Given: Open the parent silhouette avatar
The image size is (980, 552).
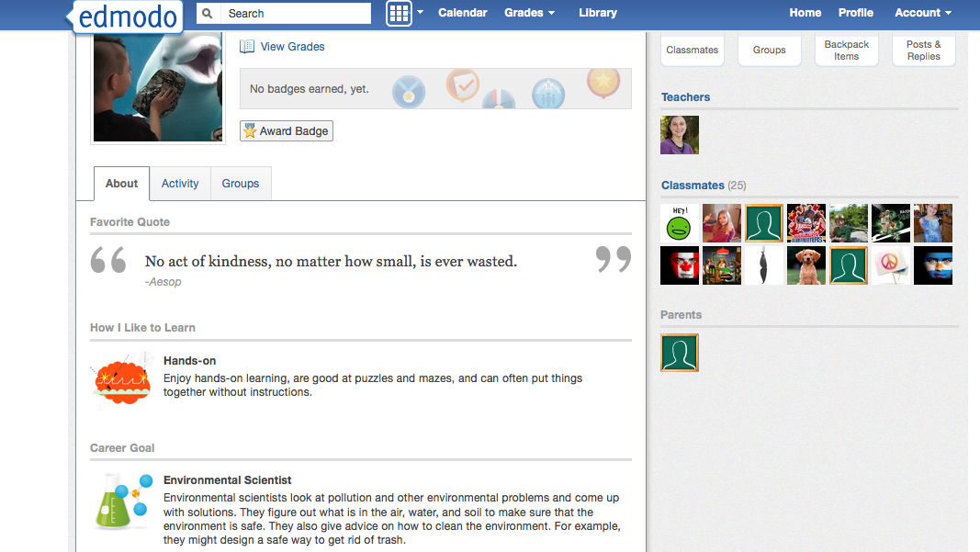Looking at the screenshot, I should [x=680, y=353].
